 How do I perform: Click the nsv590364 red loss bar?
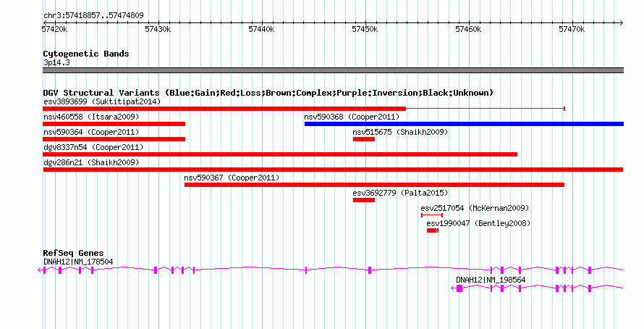114,139
